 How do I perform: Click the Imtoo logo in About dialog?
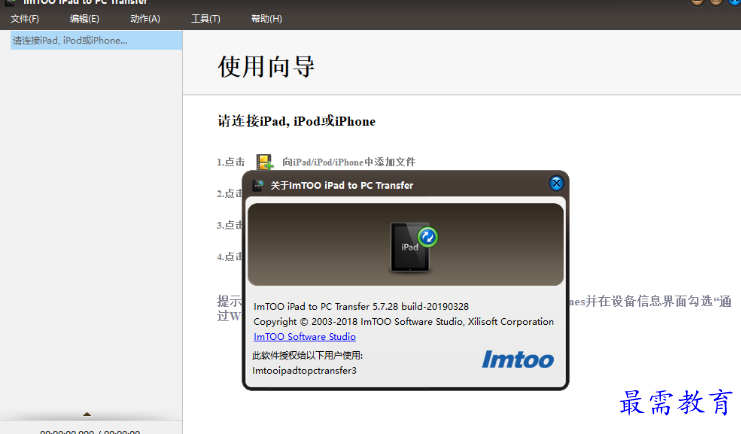click(x=518, y=360)
